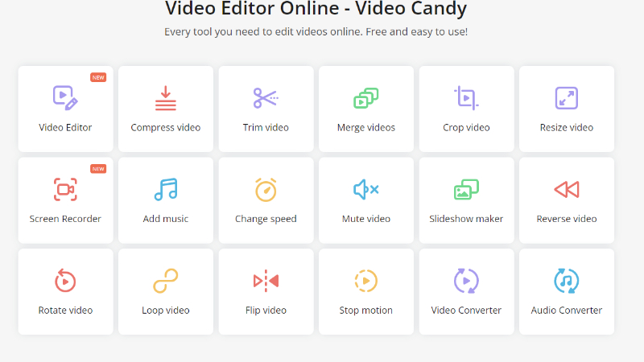Select the Change speed stopwatch icon

[x=266, y=190]
